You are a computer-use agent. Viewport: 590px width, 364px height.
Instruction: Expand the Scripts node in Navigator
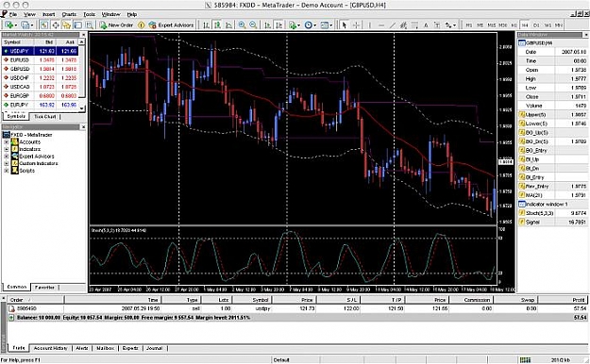(x=6, y=171)
